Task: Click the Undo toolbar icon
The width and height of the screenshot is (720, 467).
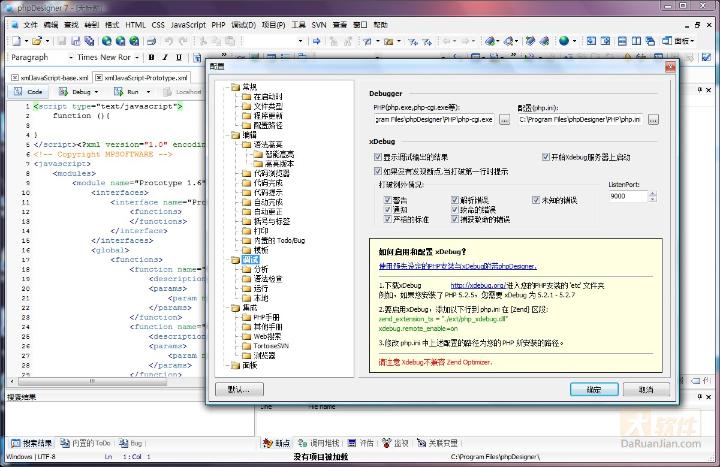Action: pyautogui.click(x=169, y=41)
